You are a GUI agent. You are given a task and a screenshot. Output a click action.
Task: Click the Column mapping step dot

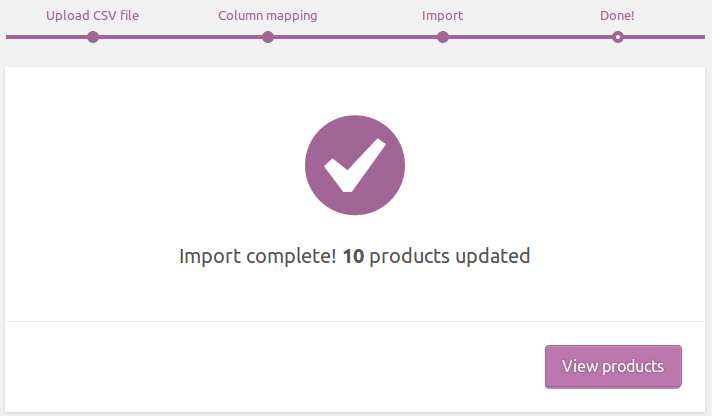coord(268,37)
